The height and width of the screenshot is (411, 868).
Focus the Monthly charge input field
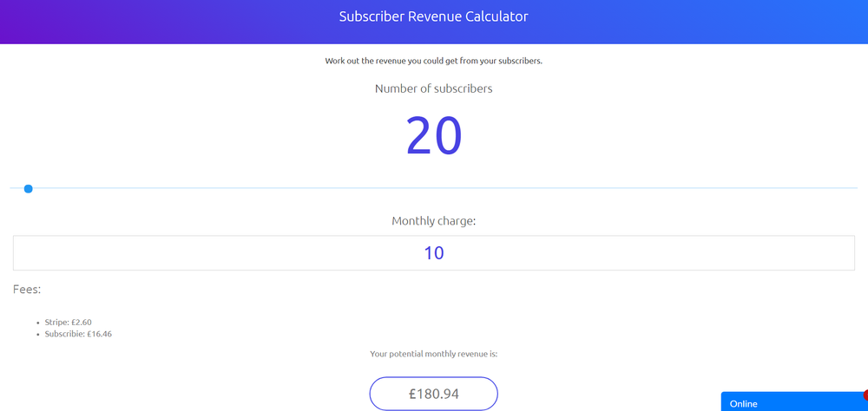click(433, 253)
